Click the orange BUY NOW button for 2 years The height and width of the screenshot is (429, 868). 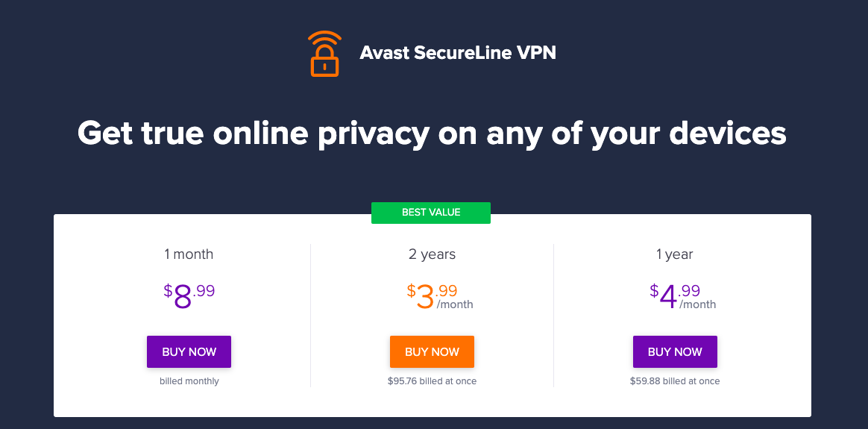click(432, 351)
